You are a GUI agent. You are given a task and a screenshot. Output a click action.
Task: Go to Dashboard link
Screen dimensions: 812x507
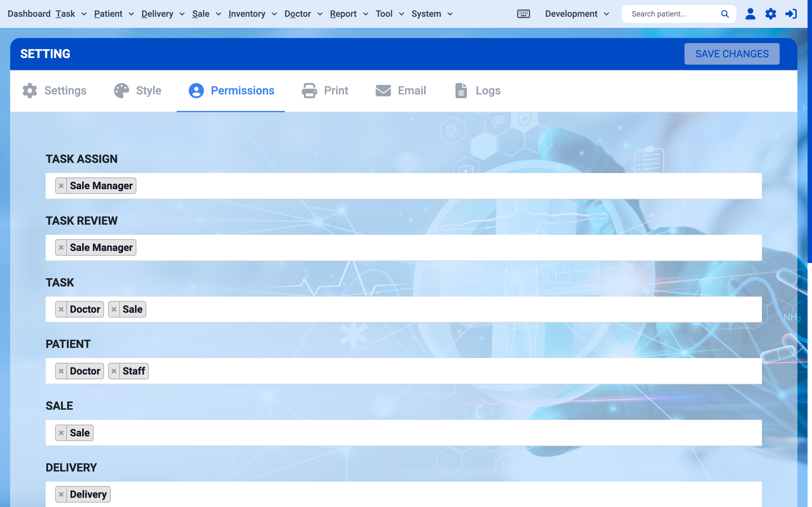[29, 14]
